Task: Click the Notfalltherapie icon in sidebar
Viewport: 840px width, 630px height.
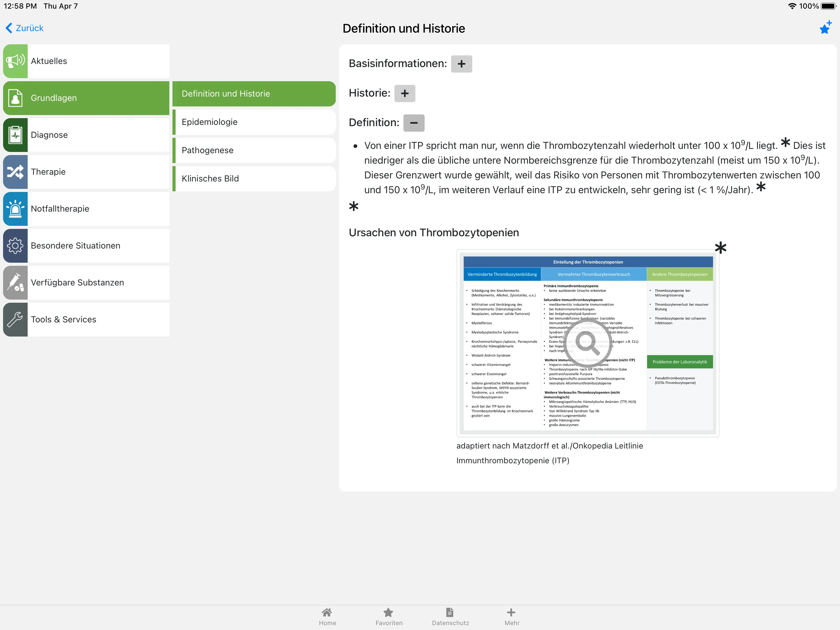Action: (x=15, y=209)
